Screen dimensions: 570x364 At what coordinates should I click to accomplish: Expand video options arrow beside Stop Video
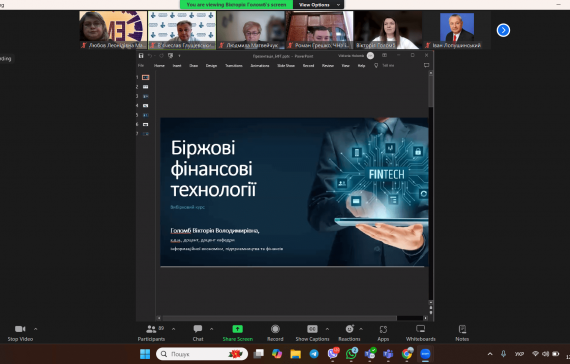coord(36,329)
